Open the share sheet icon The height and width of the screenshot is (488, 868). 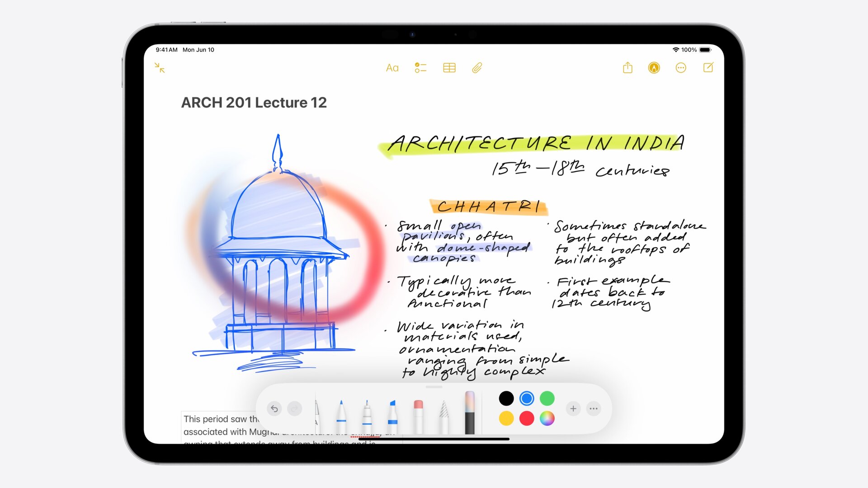click(627, 68)
